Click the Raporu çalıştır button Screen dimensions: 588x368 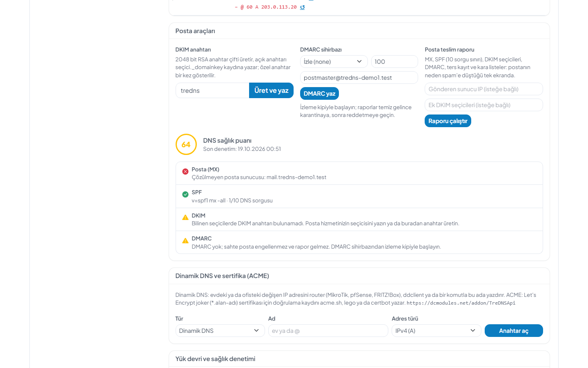448,121
